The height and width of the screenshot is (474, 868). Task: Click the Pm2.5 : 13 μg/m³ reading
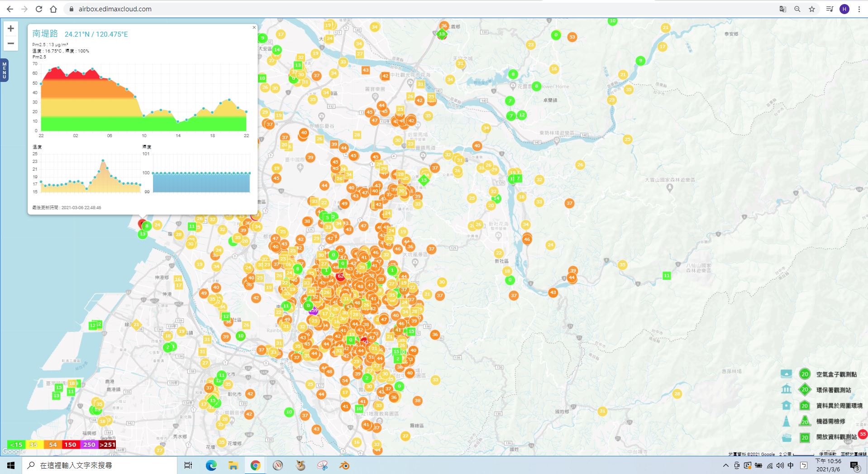pos(50,45)
